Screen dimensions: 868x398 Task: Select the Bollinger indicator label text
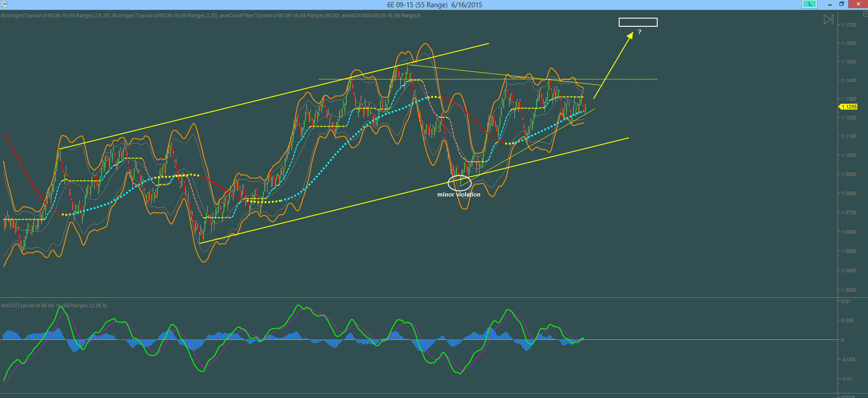pos(56,15)
